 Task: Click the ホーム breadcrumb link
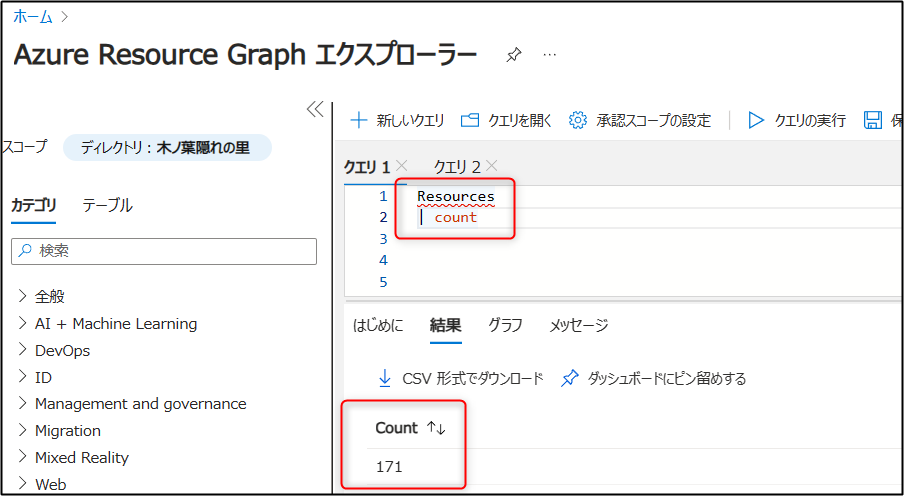pyautogui.click(x=33, y=17)
